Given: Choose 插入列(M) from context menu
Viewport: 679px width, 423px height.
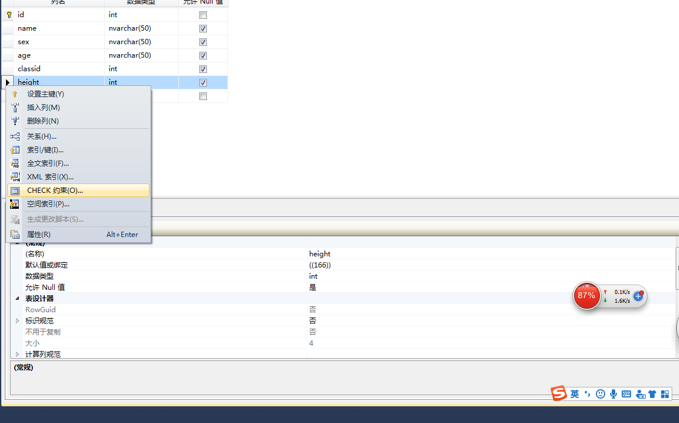Looking at the screenshot, I should point(78,107).
